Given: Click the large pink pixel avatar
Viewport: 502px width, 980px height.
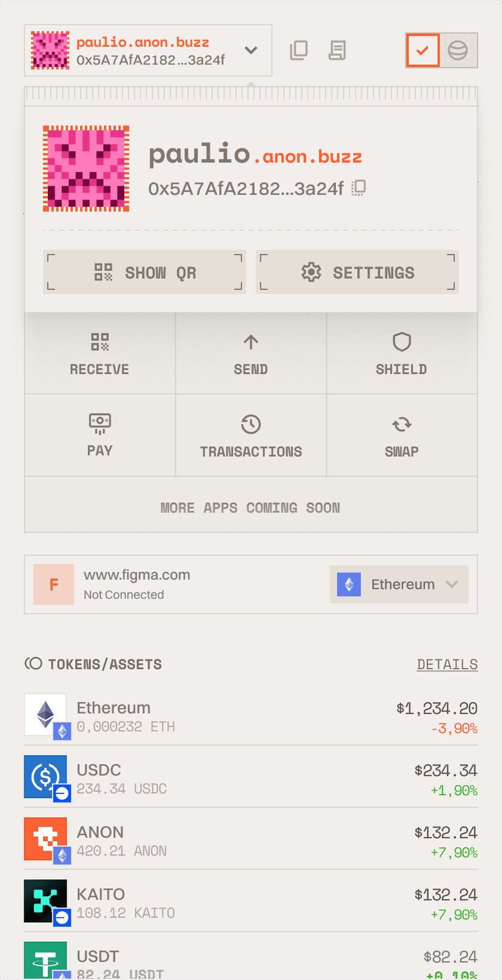Looking at the screenshot, I should 86,168.
